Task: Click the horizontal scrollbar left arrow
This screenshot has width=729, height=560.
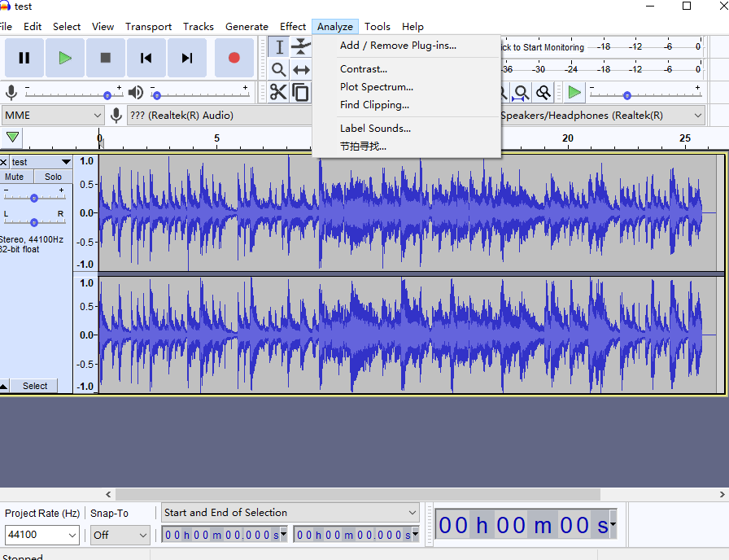Action: tap(108, 494)
